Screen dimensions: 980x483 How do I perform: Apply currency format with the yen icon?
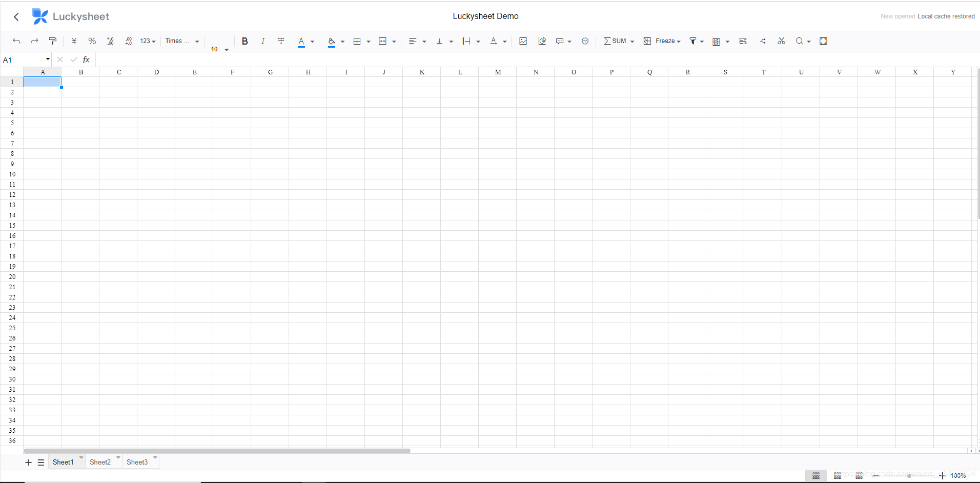click(74, 41)
